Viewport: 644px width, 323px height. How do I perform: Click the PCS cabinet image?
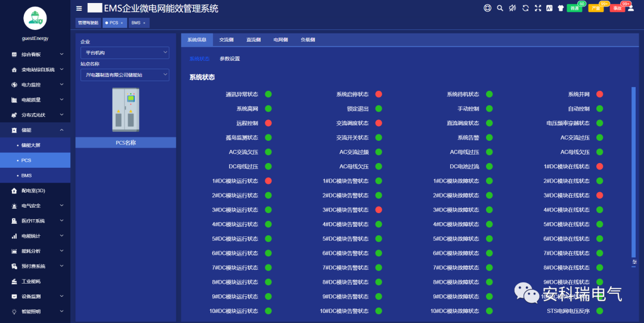point(126,110)
